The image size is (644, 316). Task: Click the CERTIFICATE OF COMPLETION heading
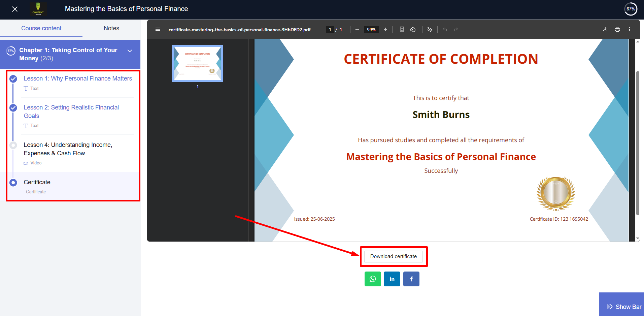pyautogui.click(x=441, y=59)
